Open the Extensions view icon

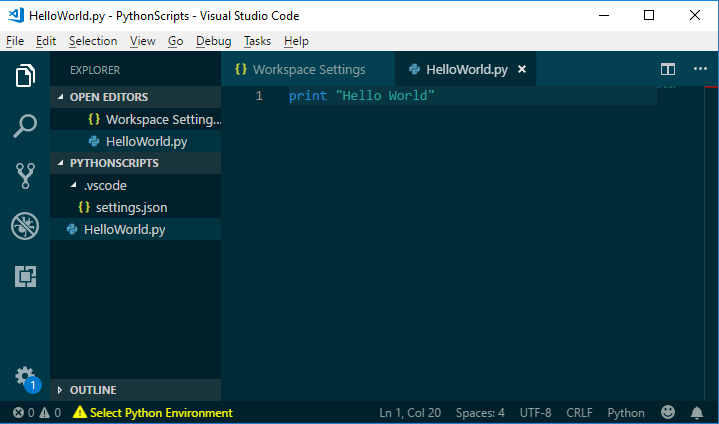25,276
